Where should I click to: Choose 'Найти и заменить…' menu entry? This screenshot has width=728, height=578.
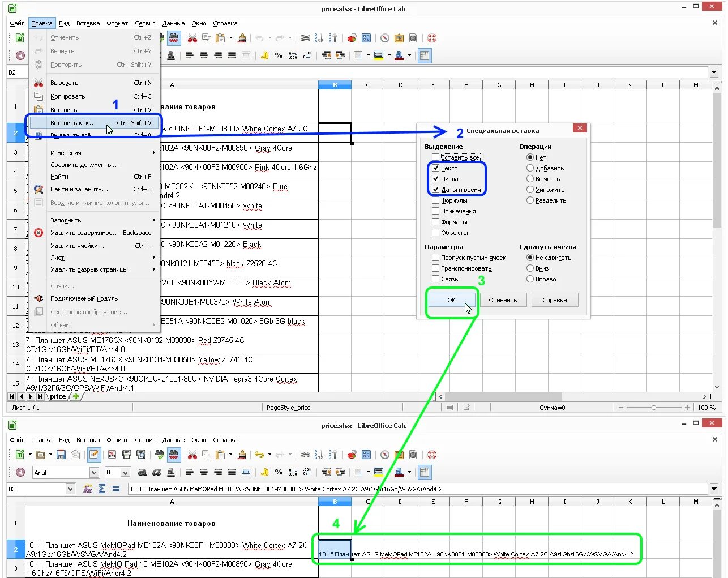tap(94, 189)
